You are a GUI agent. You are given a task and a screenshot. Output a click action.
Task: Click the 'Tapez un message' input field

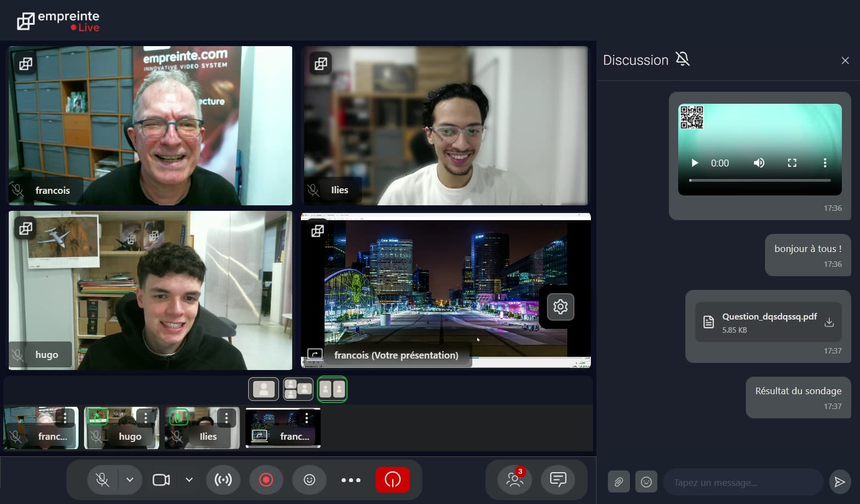tap(741, 481)
